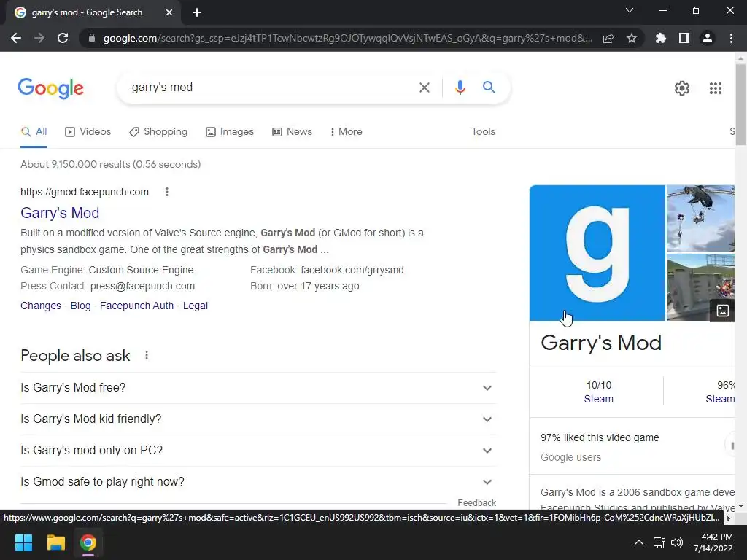This screenshot has height=560, width=747.
Task: Open the Facepunch Auth sitelink
Action: tap(136, 306)
